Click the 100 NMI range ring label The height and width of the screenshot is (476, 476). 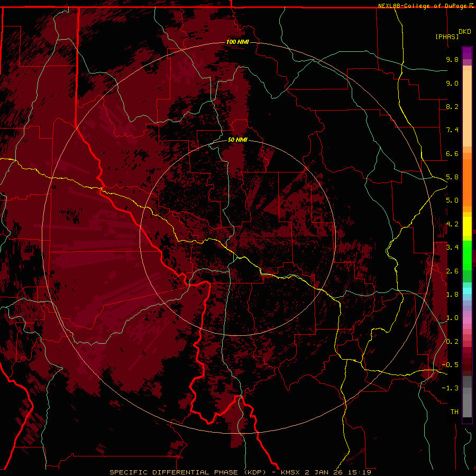coord(237,42)
